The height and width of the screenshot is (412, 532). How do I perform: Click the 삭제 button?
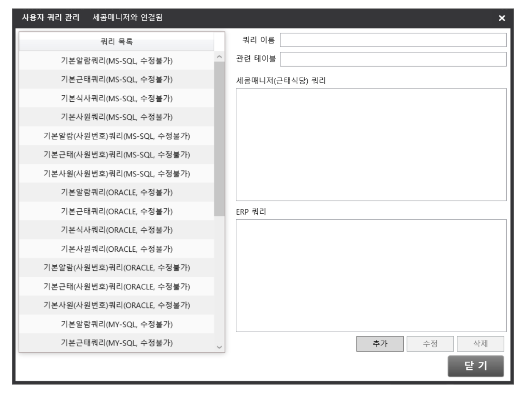pyautogui.click(x=480, y=344)
